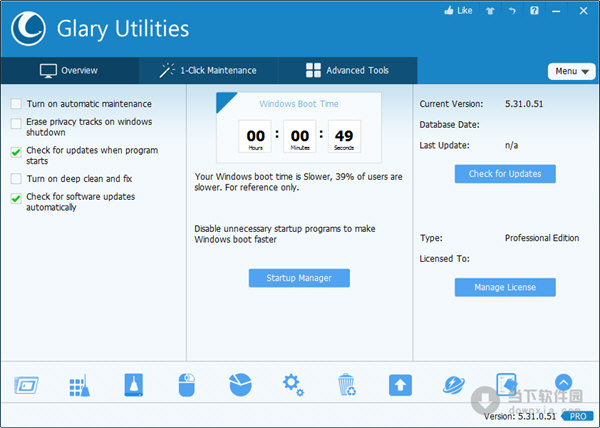Open the Browser Assistant planet icon
Viewport: 600px width, 428px height.
[x=454, y=385]
